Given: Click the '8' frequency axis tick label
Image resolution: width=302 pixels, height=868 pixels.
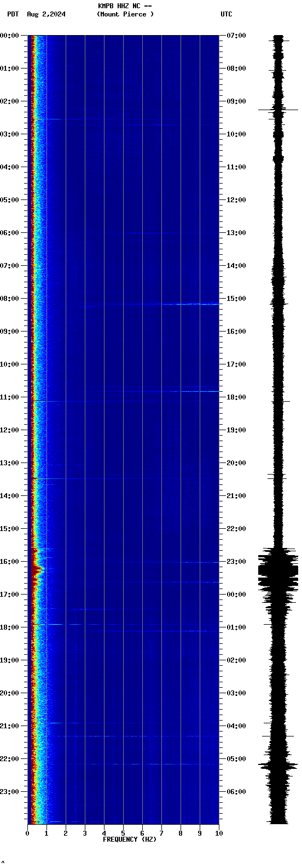Looking at the screenshot, I should [181, 833].
